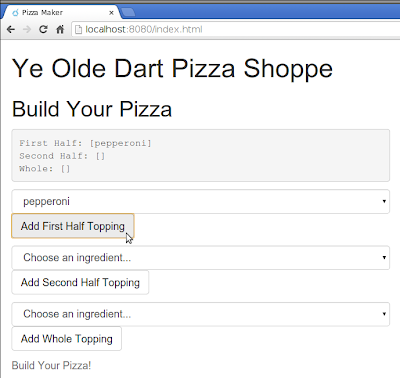Click the First Half: [pepperoni] line
Viewport: 400px width, 378px height.
(85, 143)
